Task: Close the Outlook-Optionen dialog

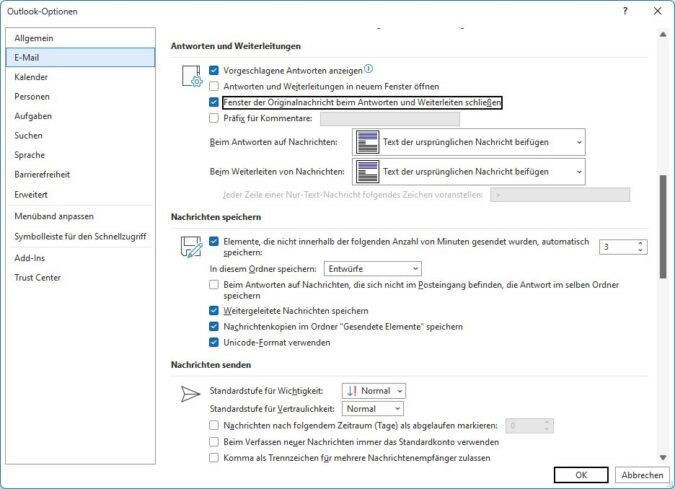Action: click(x=658, y=11)
